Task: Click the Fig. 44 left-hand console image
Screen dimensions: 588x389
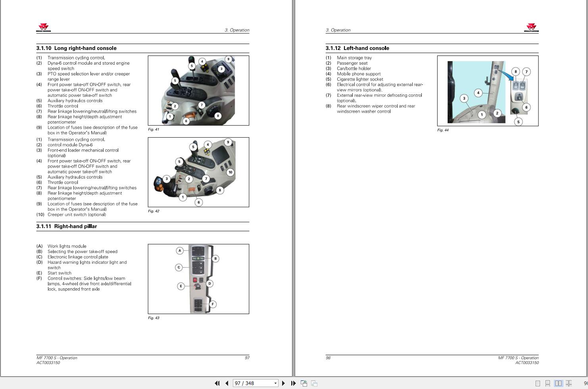Action: [x=488, y=91]
